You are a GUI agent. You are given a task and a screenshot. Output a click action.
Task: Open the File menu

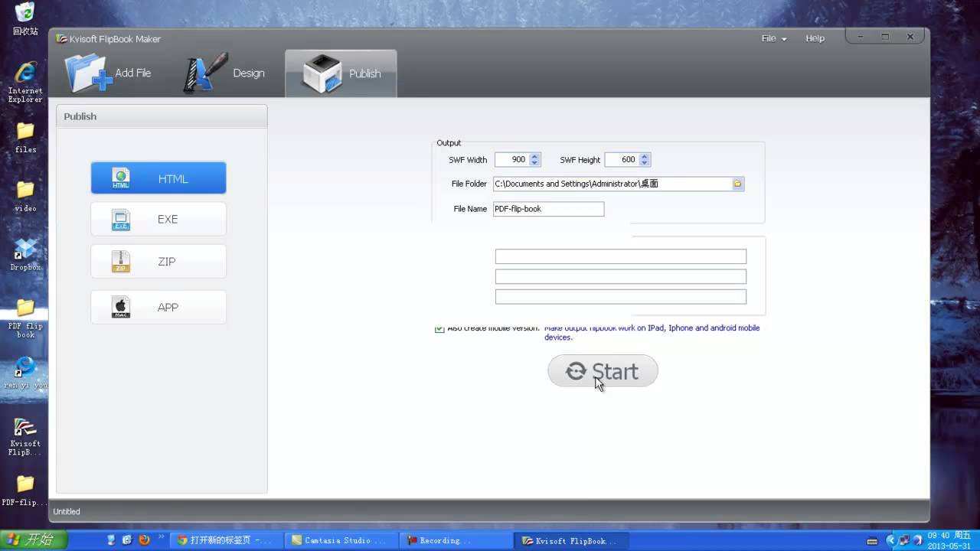773,38
